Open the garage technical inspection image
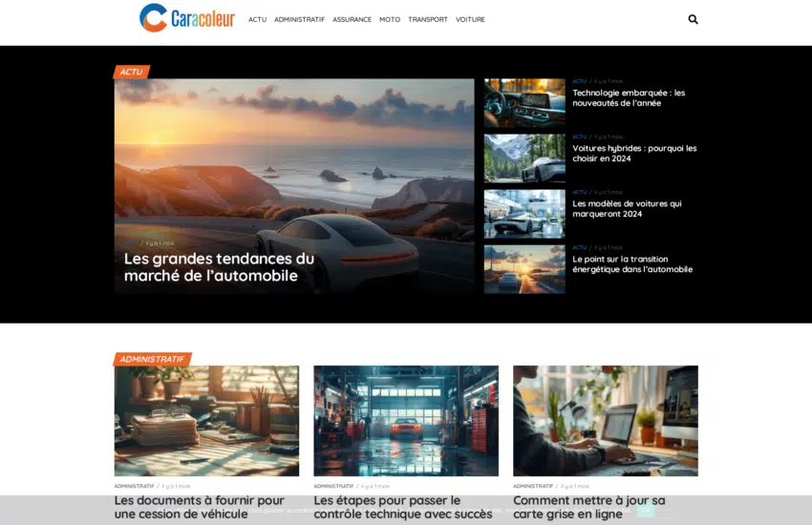Viewport: 812px width, 525px height. [x=406, y=421]
